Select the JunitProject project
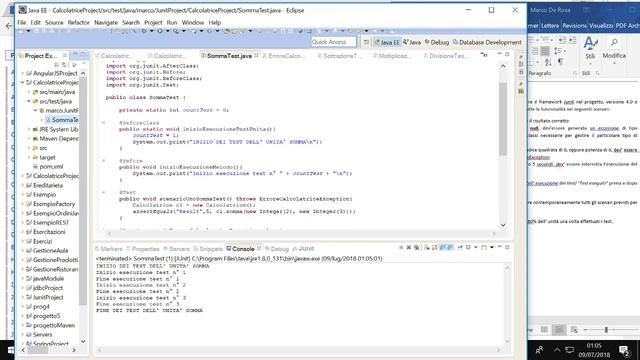Image resolution: width=640 pixels, height=360 pixels. click(x=45, y=297)
